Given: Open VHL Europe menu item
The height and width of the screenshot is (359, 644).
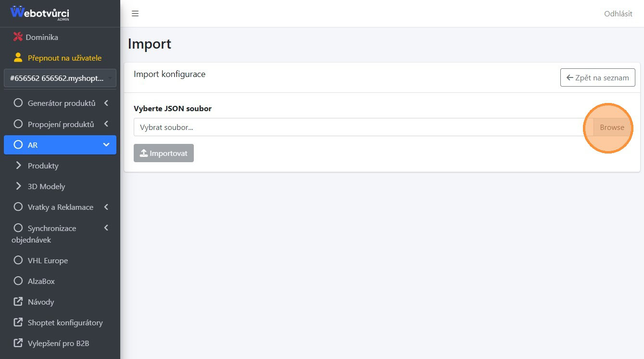Looking at the screenshot, I should [x=60, y=260].
